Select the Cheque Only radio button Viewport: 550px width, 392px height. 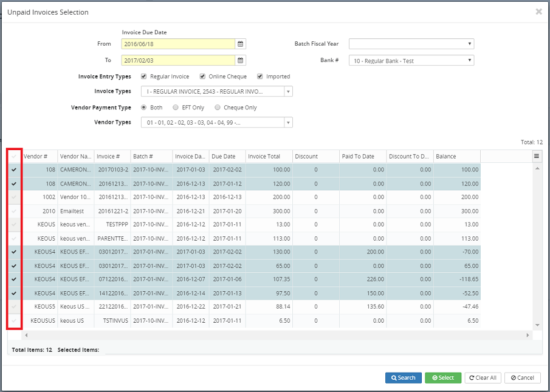click(x=218, y=108)
